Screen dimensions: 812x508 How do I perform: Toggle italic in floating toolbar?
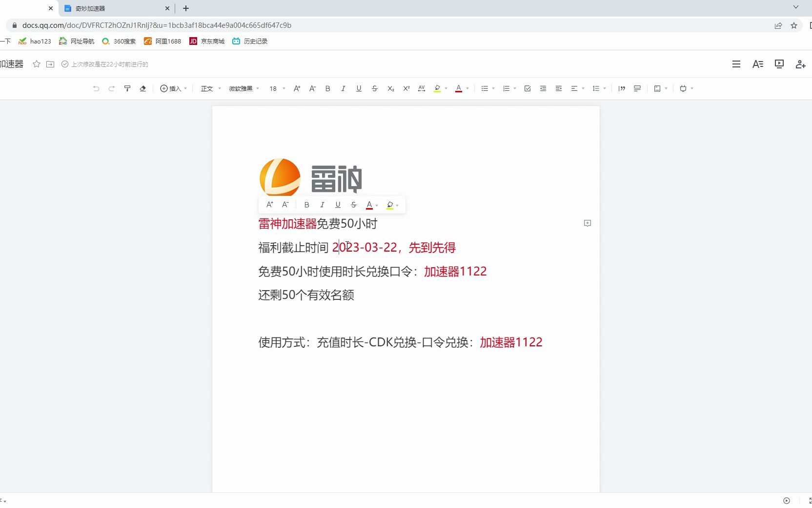322,205
